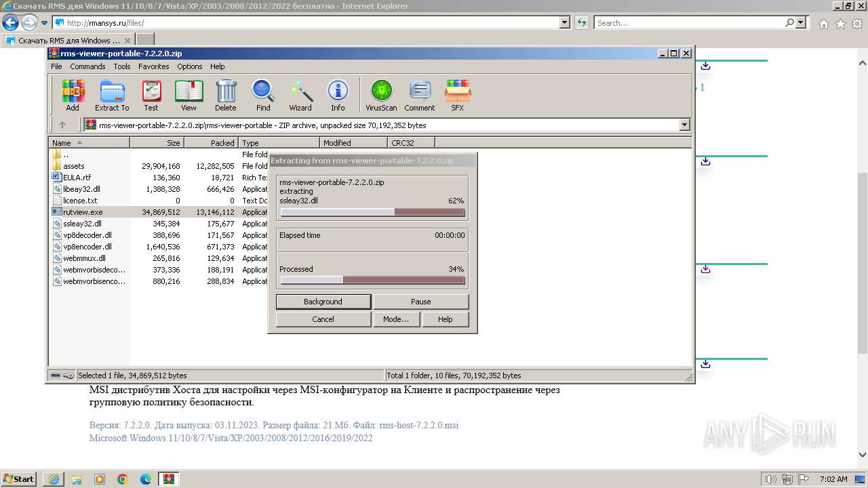The width and height of the screenshot is (868, 488).
Task: Sort by the Modified column header
Action: coord(353,143)
